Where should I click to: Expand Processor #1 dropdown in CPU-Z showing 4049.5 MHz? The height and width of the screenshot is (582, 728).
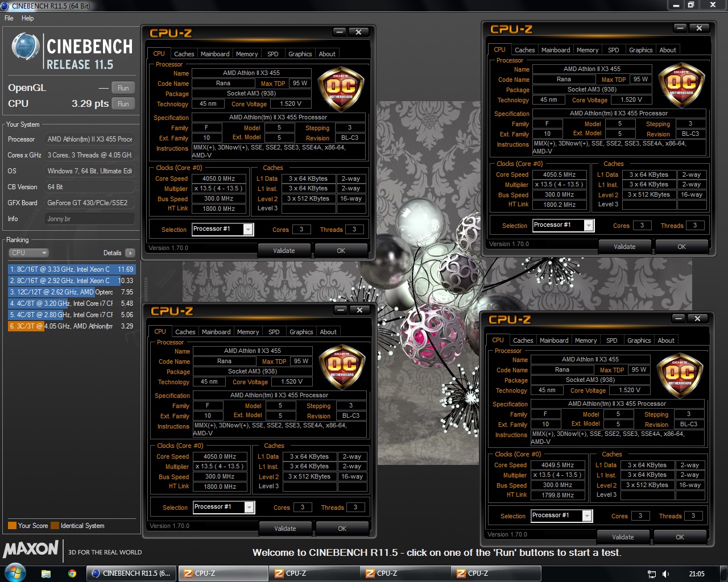[587, 516]
